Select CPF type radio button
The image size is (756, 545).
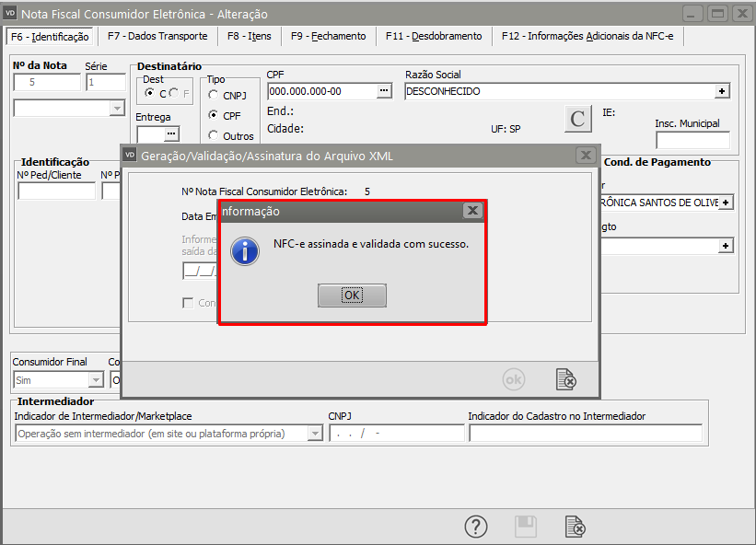coord(213,115)
